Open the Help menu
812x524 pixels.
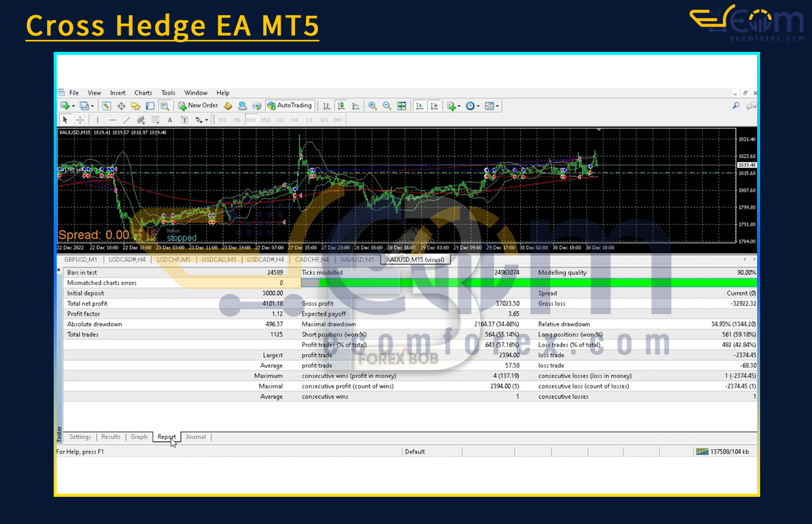(223, 93)
